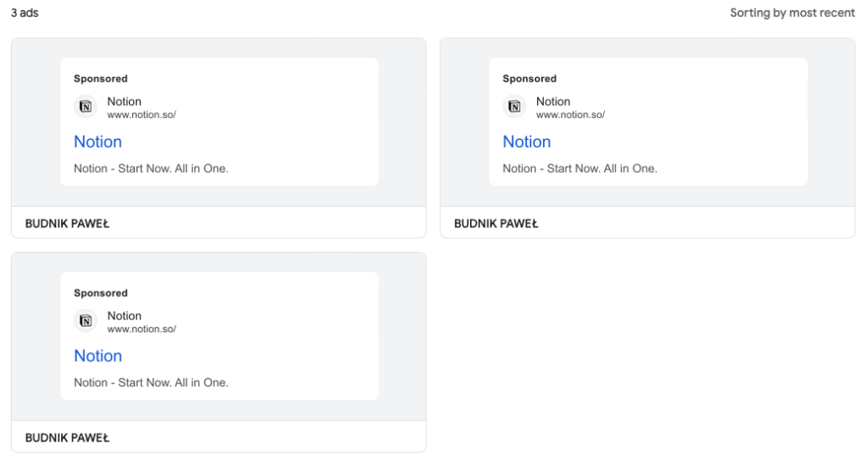Click the "Sorting by most recent" label
Image resolution: width=868 pixels, height=462 pixels.
click(x=792, y=14)
